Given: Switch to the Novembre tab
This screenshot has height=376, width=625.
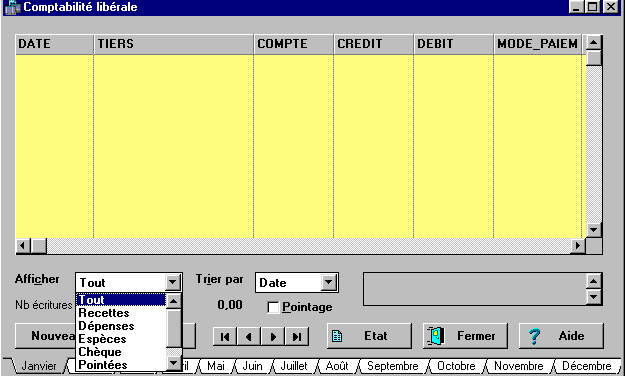Looking at the screenshot, I should [x=519, y=366].
